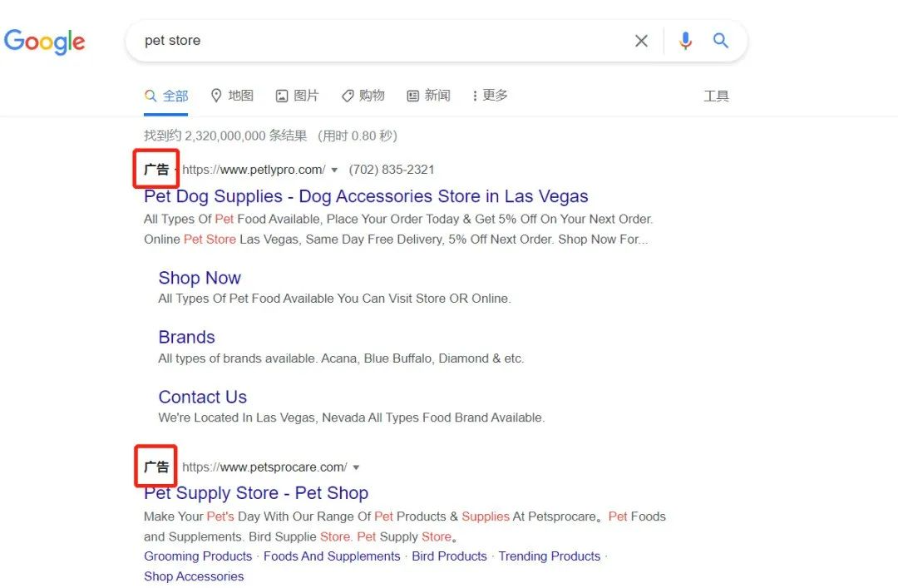Follow the Trending Products link
This screenshot has height=588, width=898.
pos(550,556)
